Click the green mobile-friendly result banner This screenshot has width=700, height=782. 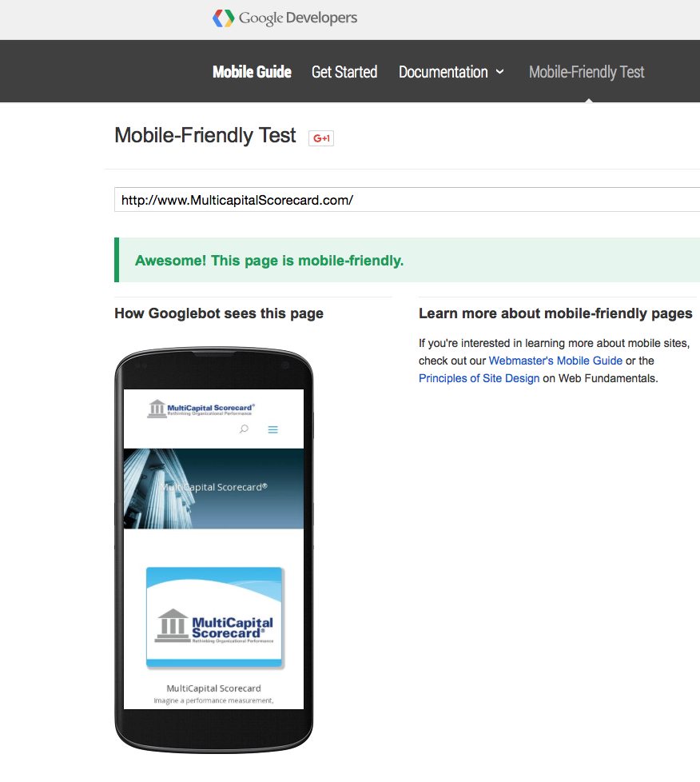[x=407, y=261]
